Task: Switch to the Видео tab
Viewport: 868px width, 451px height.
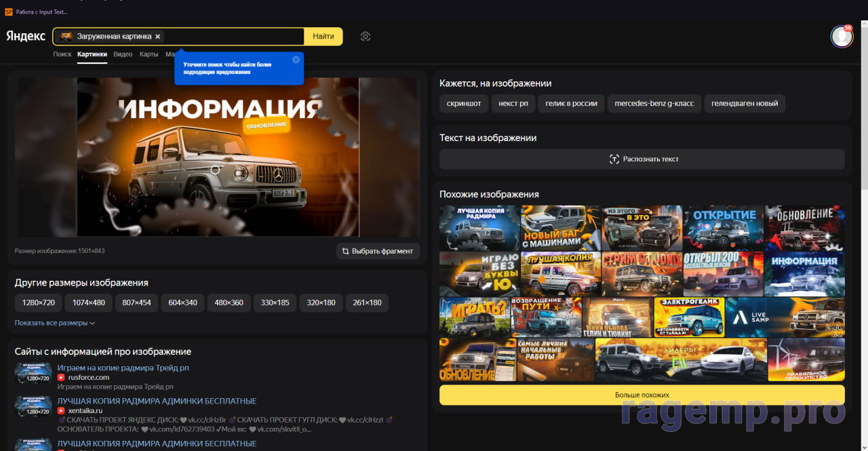Action: [123, 54]
